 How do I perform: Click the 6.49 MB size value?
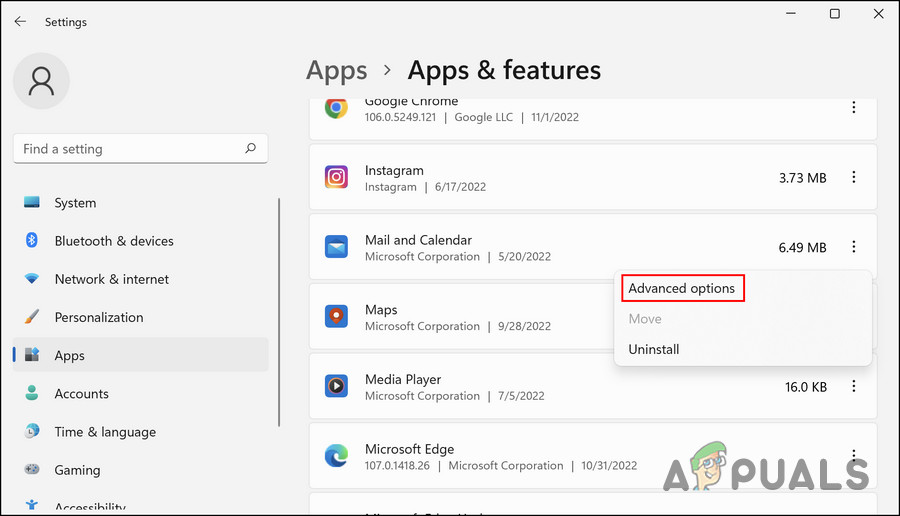tap(802, 247)
